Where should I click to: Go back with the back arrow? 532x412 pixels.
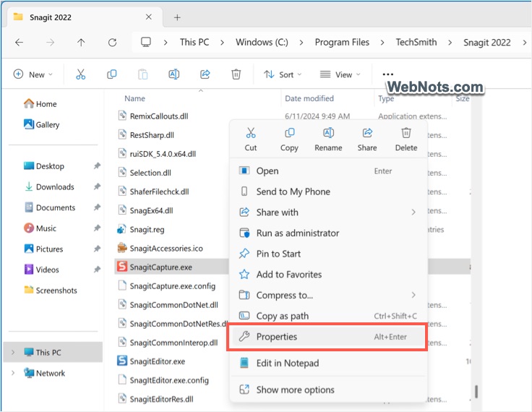click(20, 43)
